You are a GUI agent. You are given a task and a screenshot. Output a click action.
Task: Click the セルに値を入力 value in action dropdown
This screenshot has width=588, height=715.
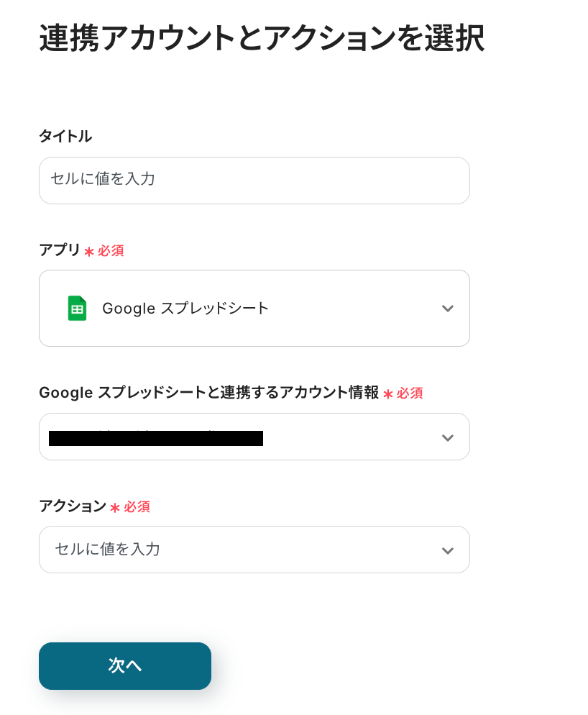tap(108, 550)
